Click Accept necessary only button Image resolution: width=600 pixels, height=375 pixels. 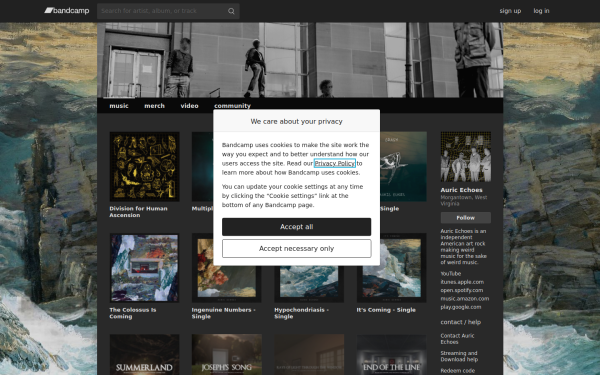[x=297, y=249]
